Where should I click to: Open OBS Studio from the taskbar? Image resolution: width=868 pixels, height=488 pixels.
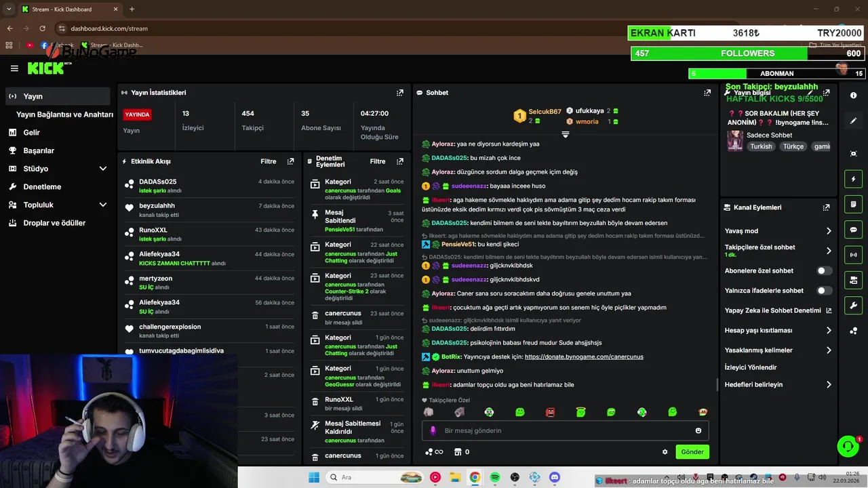coord(515,478)
